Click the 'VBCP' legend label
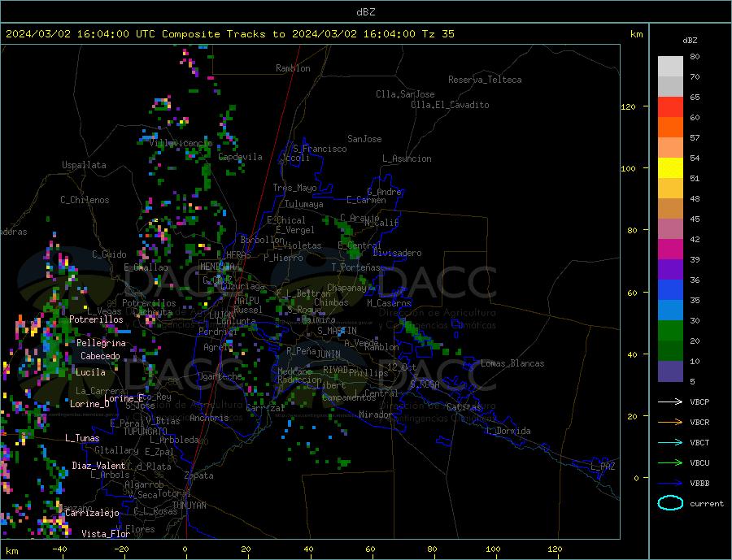The image size is (732, 560). 699,402
